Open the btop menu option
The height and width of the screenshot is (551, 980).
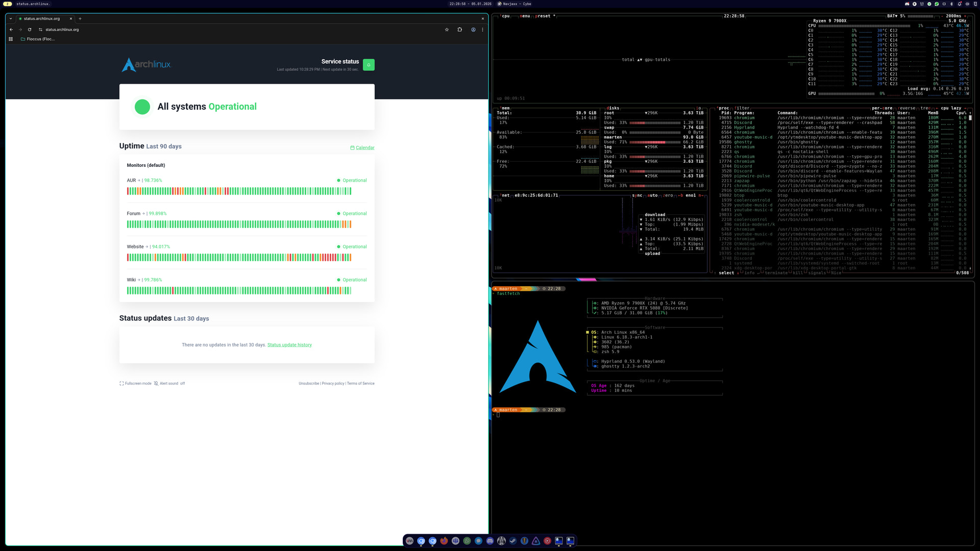(x=525, y=16)
